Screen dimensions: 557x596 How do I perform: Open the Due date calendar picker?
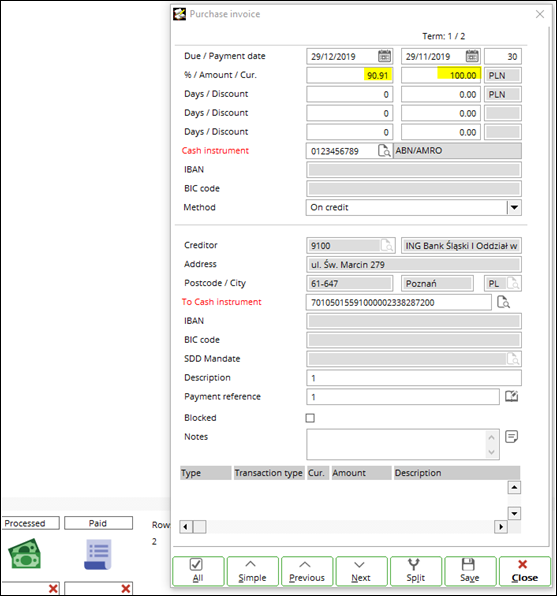(x=384, y=56)
